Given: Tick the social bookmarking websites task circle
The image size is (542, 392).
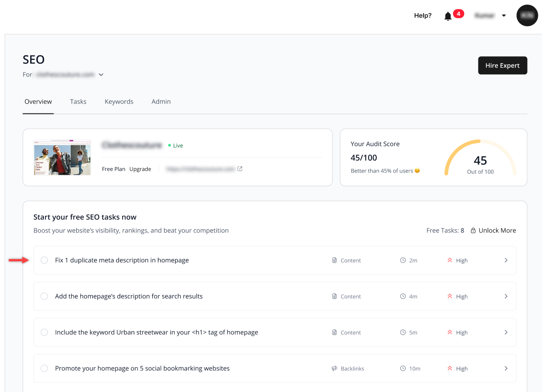Looking at the screenshot, I should pyautogui.click(x=44, y=368).
